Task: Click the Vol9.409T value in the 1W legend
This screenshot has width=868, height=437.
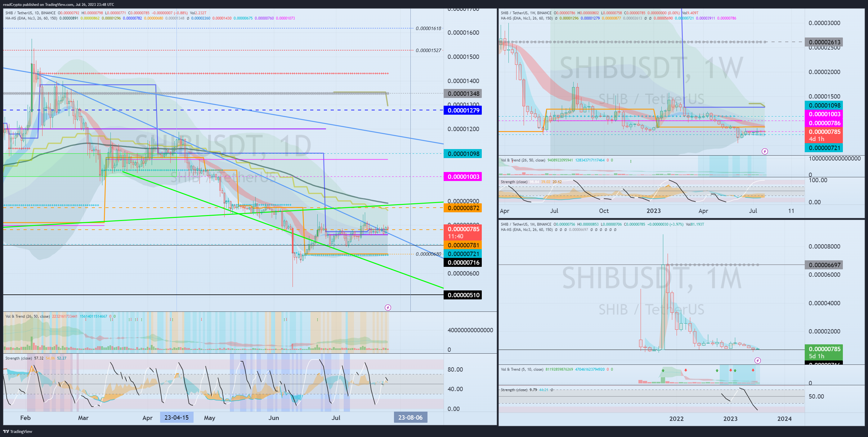Action: click(x=690, y=13)
